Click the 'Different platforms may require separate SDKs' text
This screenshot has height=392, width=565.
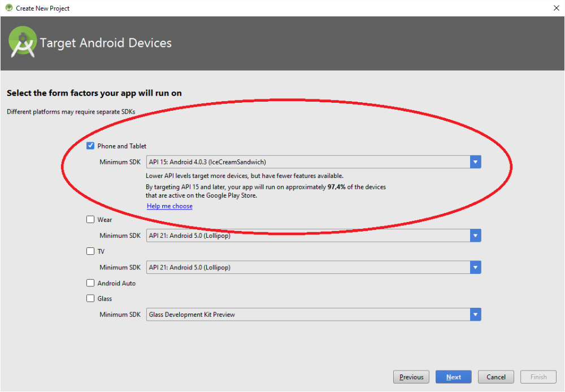pyautogui.click(x=71, y=112)
